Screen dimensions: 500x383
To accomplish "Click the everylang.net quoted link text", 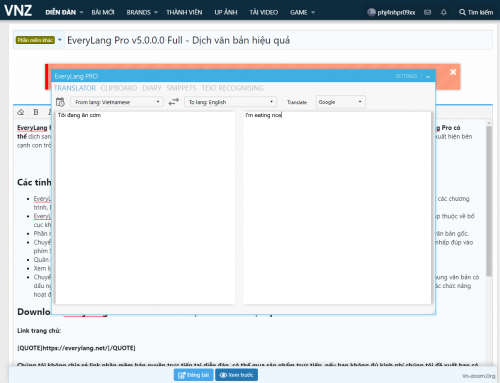I will pos(76,348).
